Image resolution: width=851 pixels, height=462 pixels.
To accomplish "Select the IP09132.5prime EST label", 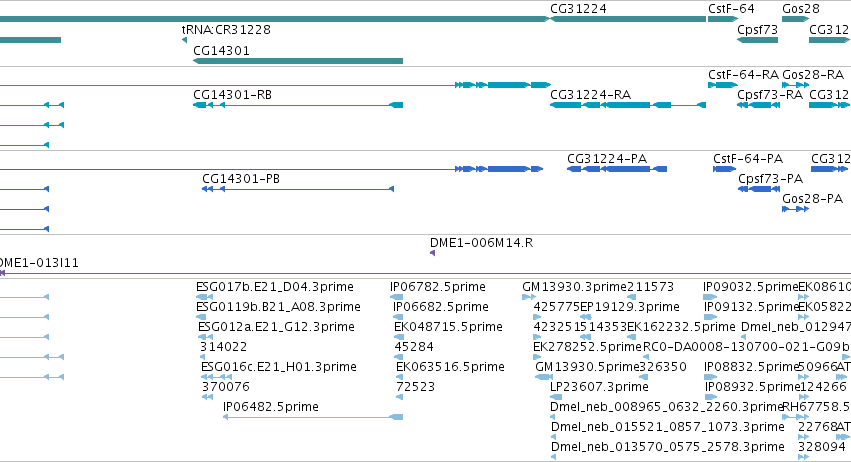I will pyautogui.click(x=751, y=307).
